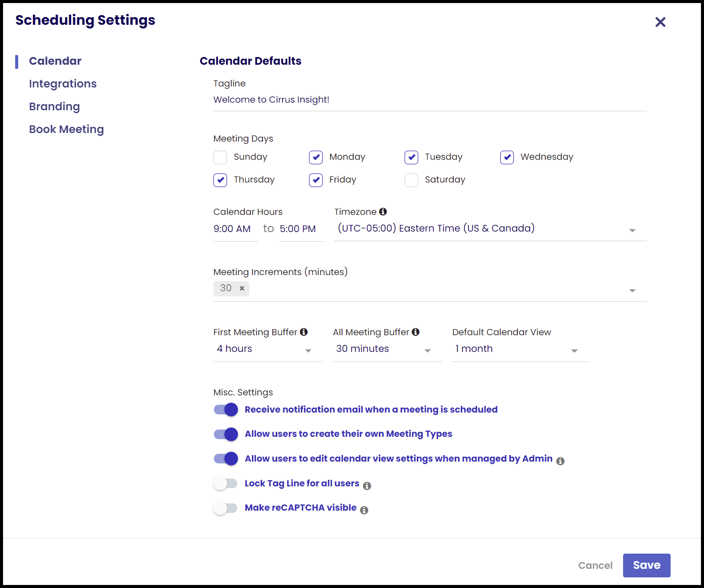Viewport: 704px width, 588px height.
Task: Edit the Tagline text field
Action: 430,100
